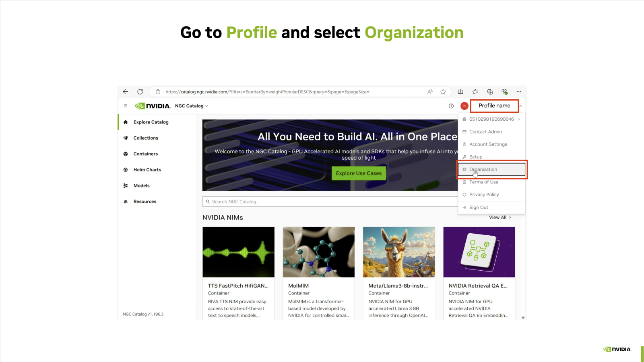Expand the 0510298190690646 org submenu

[491, 119]
